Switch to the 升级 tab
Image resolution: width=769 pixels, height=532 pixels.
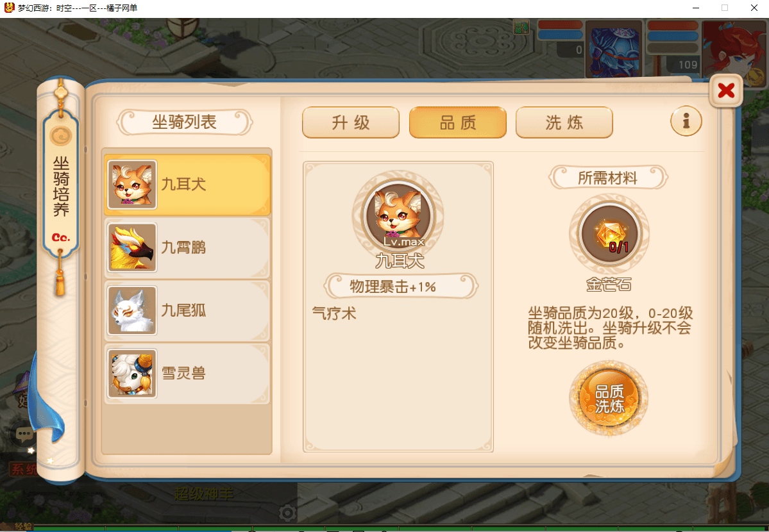351,122
